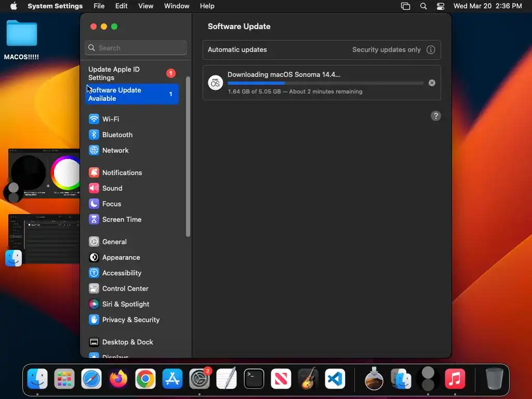This screenshot has height=399, width=532.
Task: Open the Window menu
Action: tap(177, 6)
